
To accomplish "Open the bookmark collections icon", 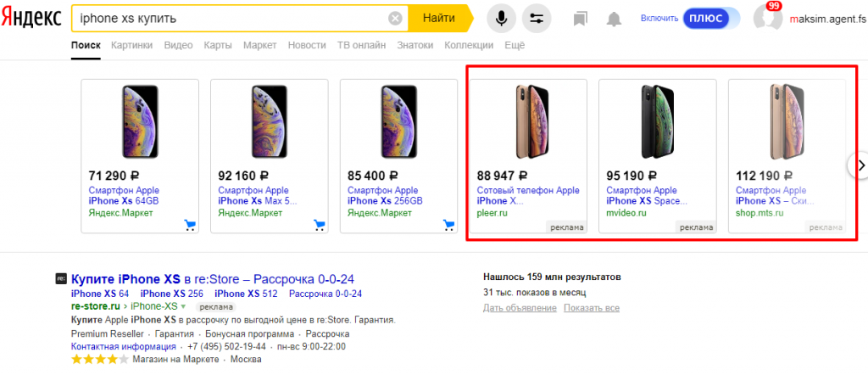I will tap(580, 18).
